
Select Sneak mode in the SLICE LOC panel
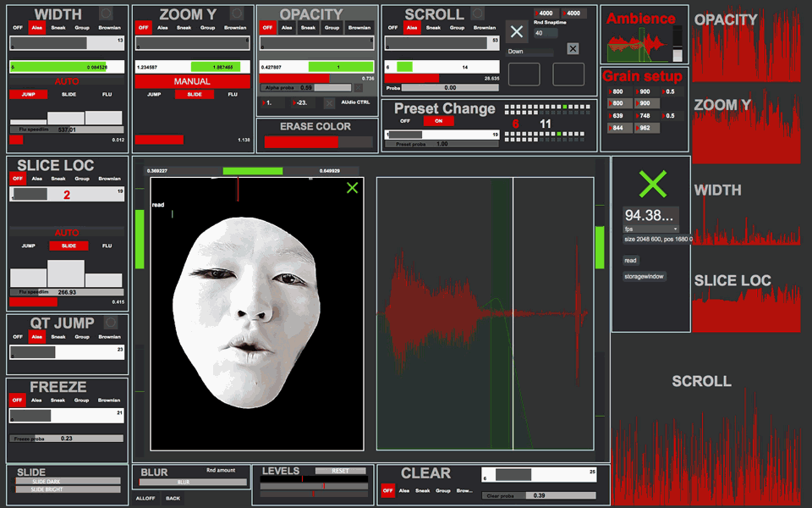(x=59, y=179)
